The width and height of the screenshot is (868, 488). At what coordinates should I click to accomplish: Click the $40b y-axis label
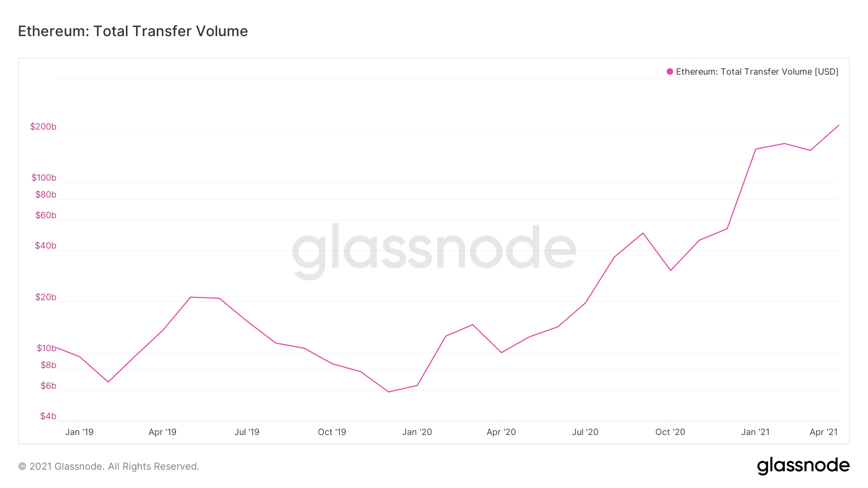(46, 246)
